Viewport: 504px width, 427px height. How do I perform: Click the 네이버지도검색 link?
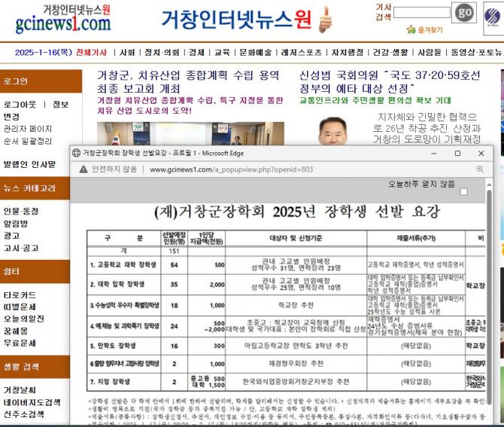tap(31, 402)
